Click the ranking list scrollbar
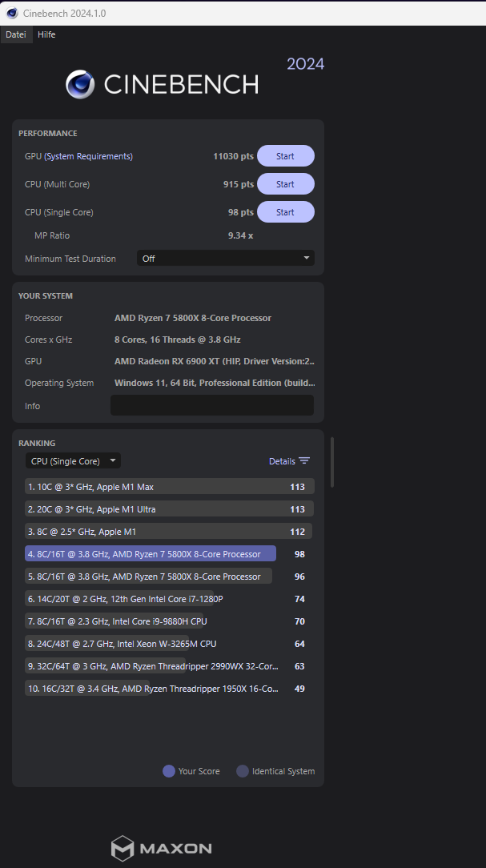The height and width of the screenshot is (868, 486). coord(332,462)
